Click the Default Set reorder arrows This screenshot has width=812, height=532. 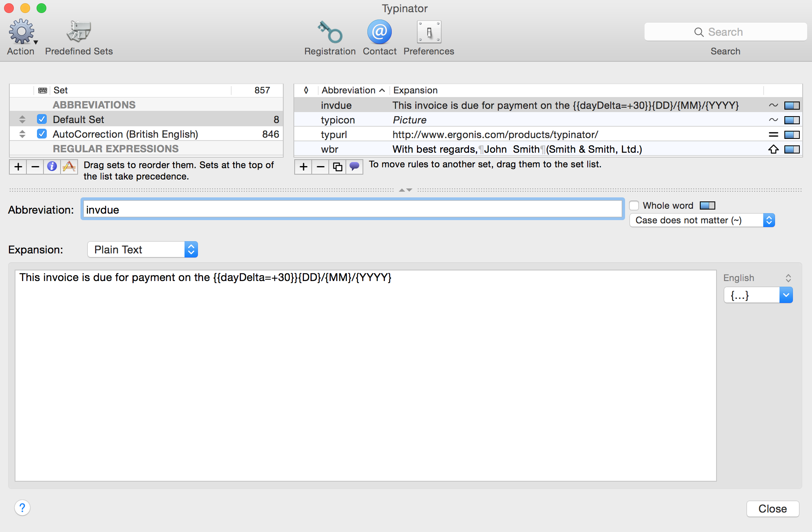click(22, 119)
